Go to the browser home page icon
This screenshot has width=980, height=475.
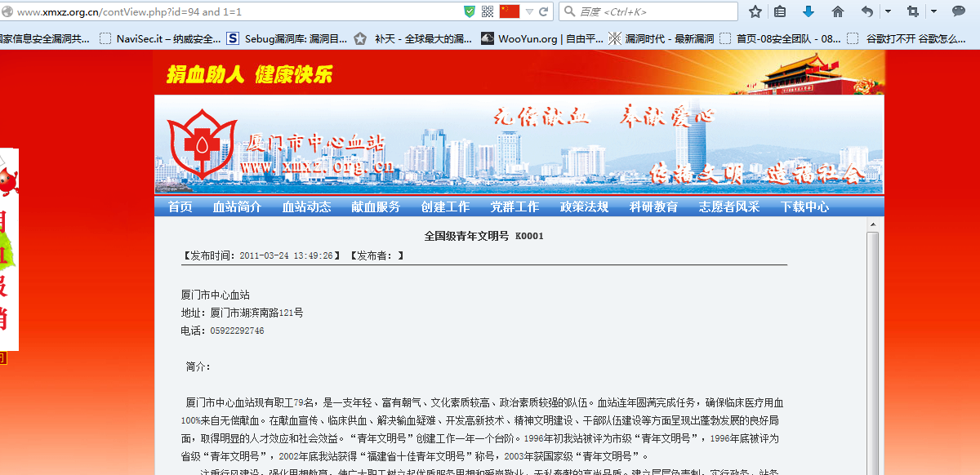click(837, 11)
